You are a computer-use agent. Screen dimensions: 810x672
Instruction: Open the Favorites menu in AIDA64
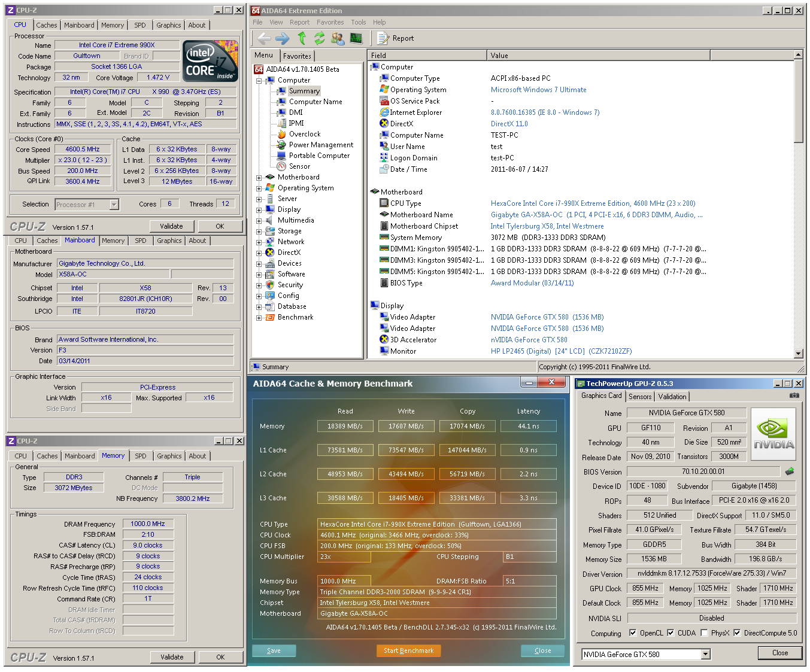pyautogui.click(x=330, y=22)
